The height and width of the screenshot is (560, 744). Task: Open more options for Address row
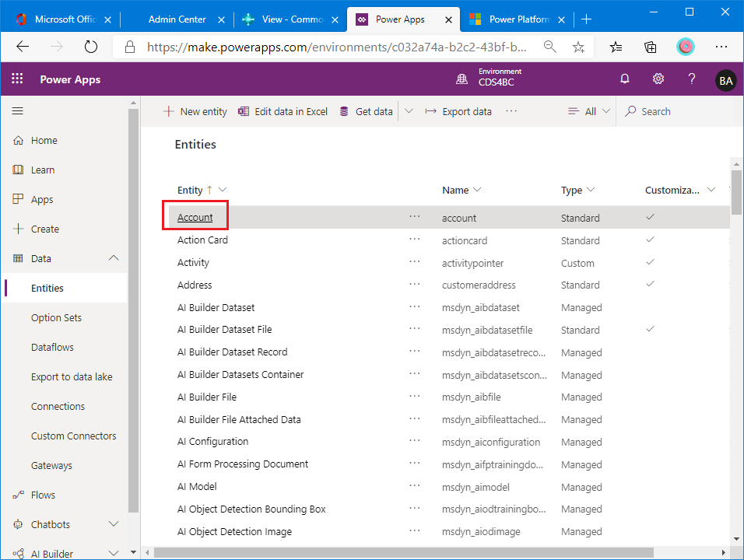click(x=415, y=285)
